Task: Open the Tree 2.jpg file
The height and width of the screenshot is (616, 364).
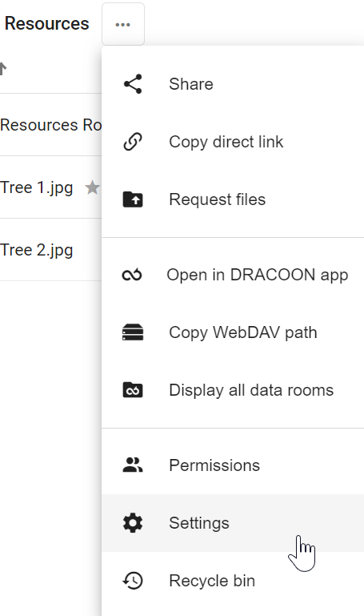Action: (x=37, y=250)
